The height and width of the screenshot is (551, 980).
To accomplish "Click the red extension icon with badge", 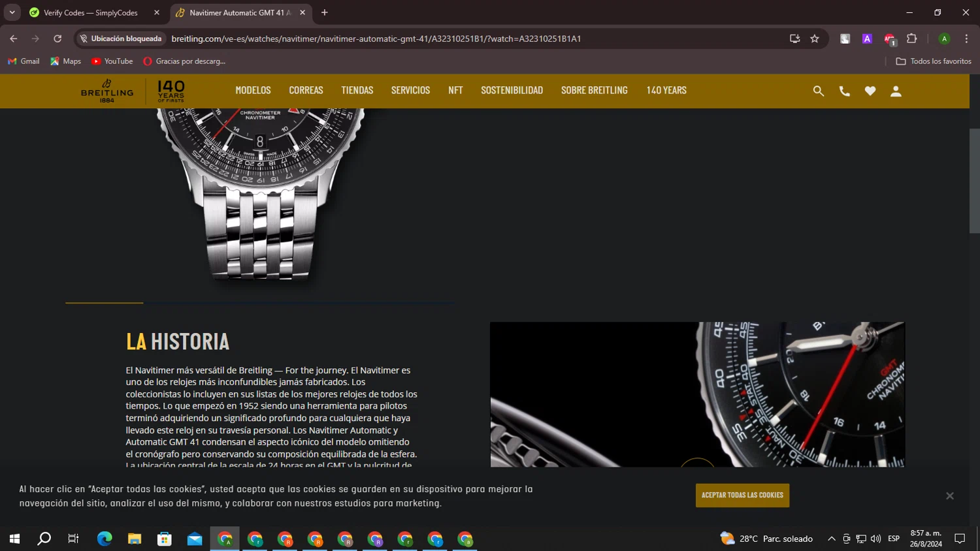I will [889, 39].
